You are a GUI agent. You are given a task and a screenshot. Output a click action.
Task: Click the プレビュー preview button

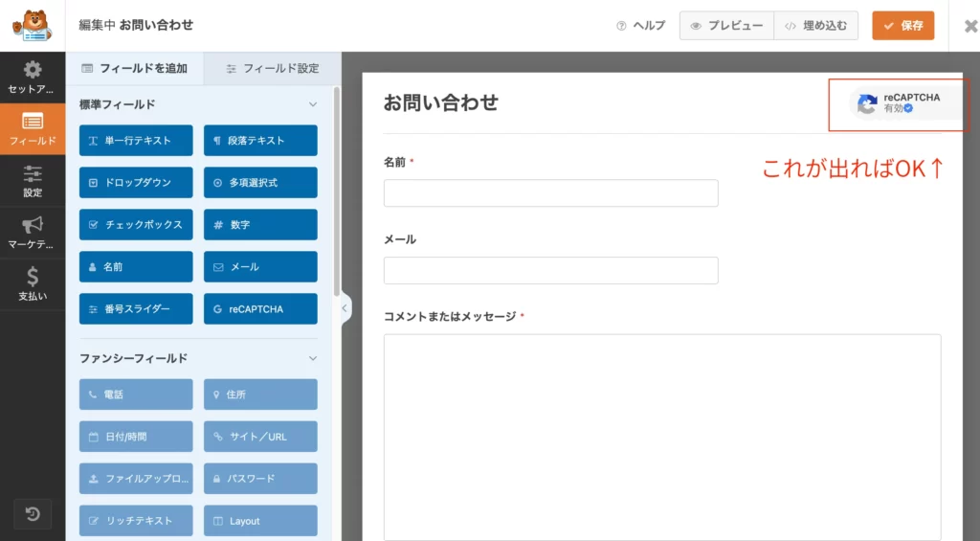[727, 26]
